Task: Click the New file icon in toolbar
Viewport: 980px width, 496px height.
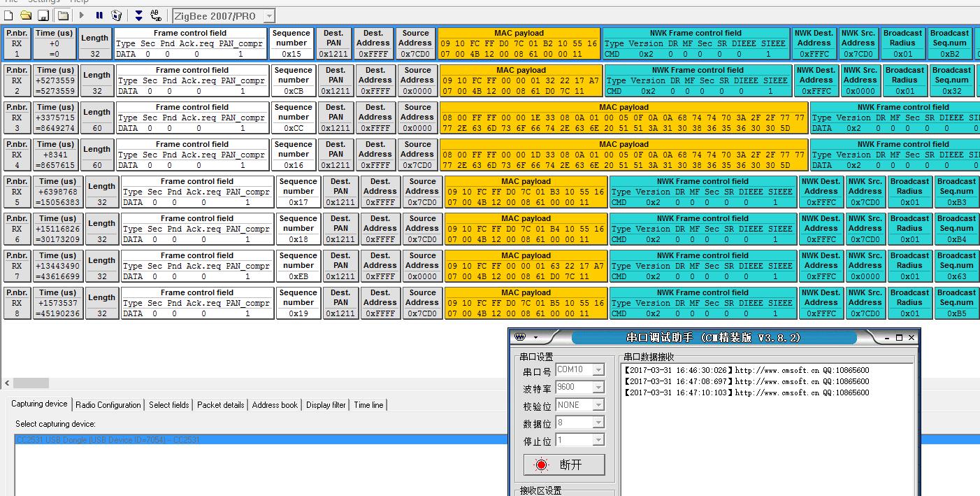Action: (9, 15)
